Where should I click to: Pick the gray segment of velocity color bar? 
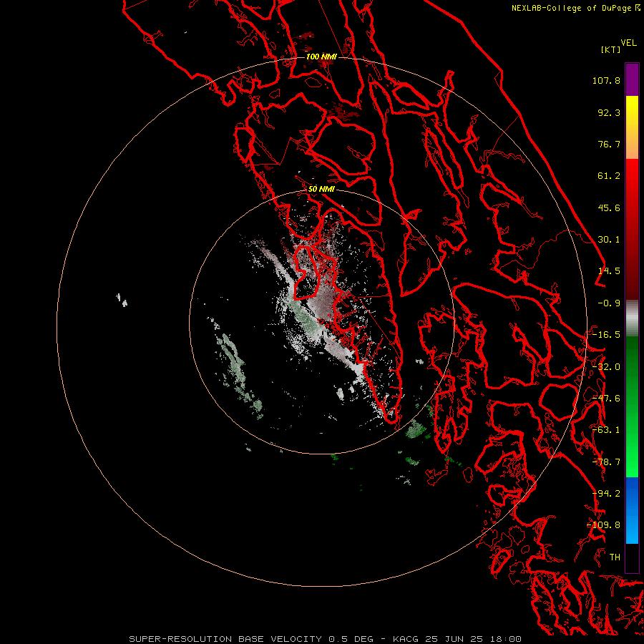pos(632,318)
